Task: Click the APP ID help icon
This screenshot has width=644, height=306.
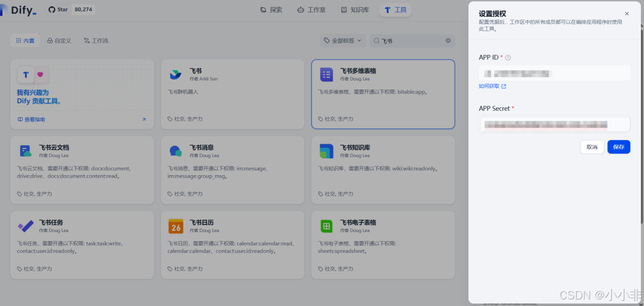Action: tap(508, 58)
